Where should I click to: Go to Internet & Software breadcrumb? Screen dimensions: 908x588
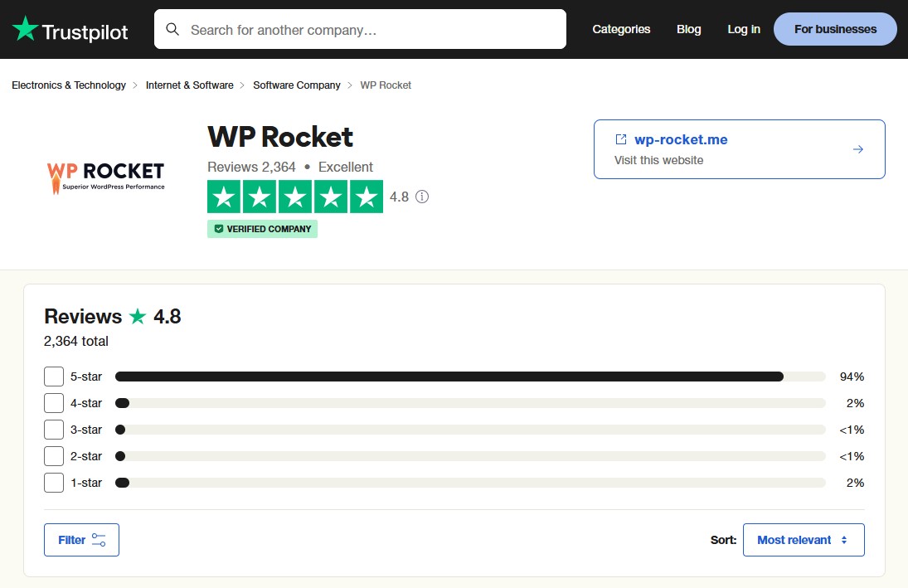[189, 85]
